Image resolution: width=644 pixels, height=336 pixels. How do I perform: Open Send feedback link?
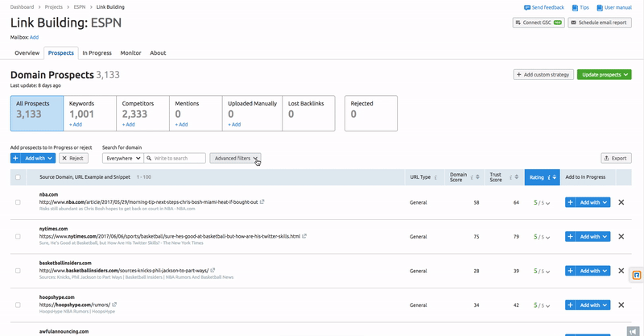point(544,7)
